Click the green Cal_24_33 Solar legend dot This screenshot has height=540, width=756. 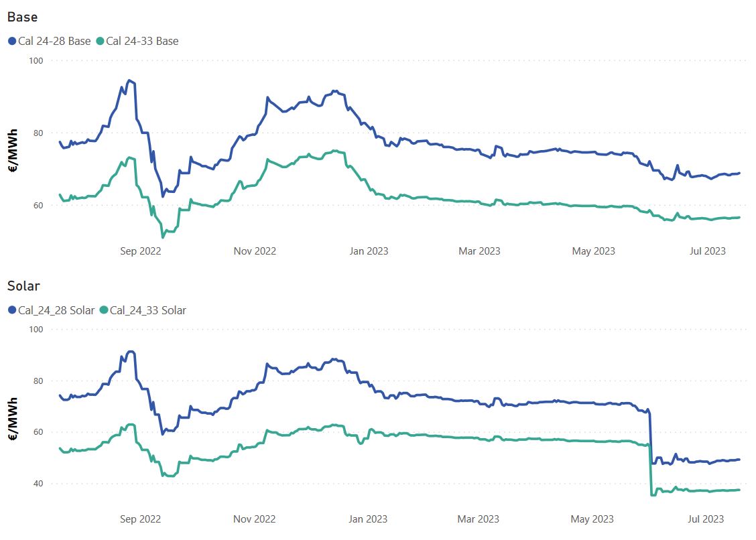click(103, 310)
